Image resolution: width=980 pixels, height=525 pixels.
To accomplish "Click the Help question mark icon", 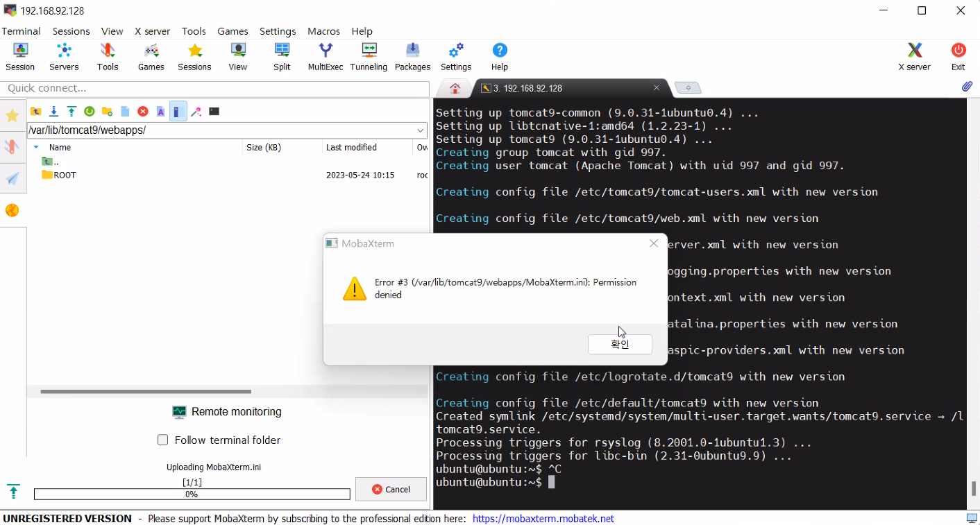I will coord(500,57).
